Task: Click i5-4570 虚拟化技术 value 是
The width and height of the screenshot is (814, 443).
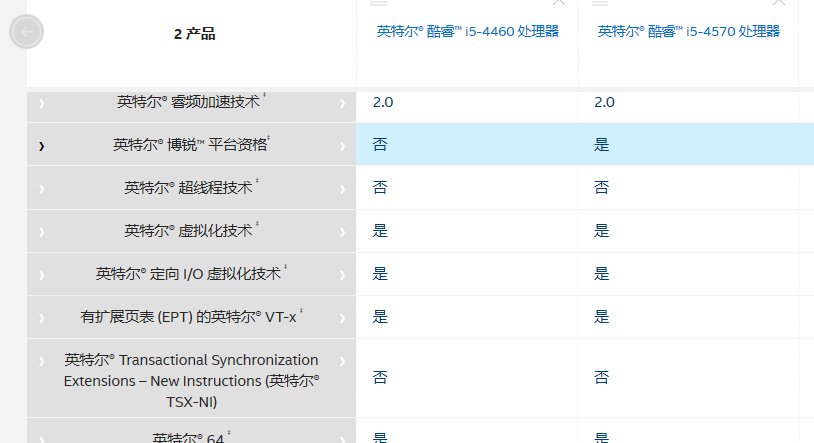Action: click(602, 231)
